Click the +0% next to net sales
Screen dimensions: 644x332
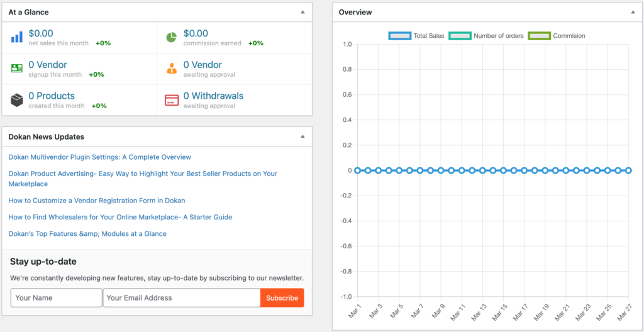click(103, 43)
